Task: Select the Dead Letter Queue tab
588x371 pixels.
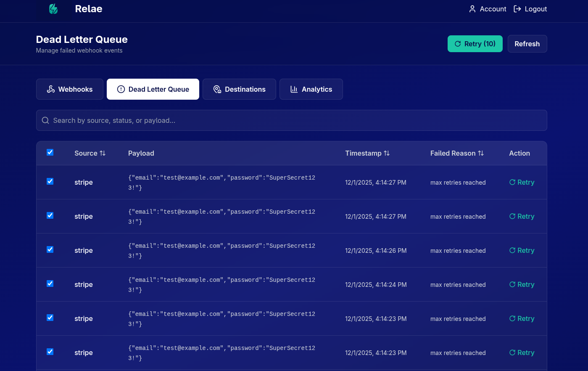Action: (153, 89)
